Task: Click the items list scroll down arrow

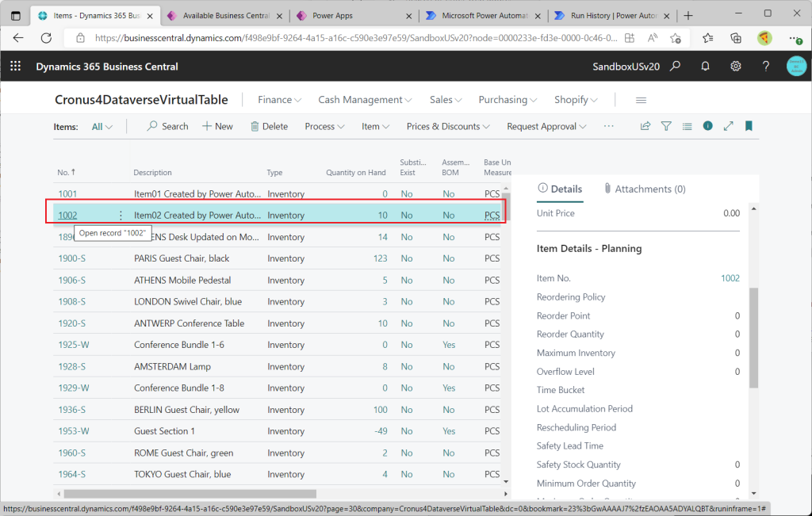Action: pyautogui.click(x=506, y=481)
